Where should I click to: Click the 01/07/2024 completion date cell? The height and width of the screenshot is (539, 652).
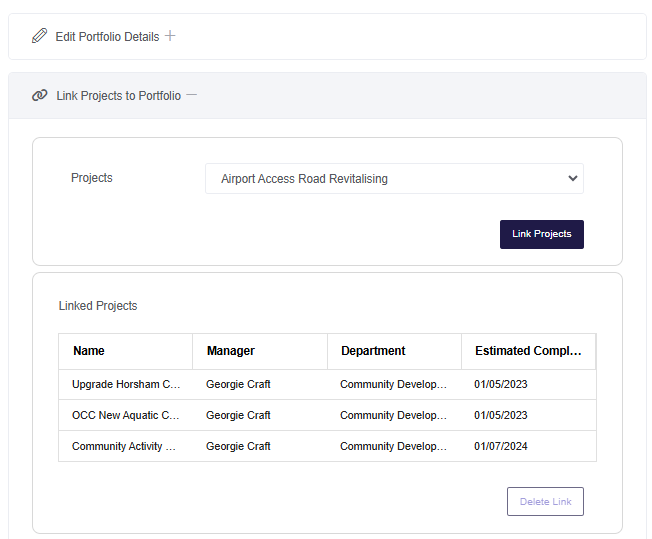(501, 446)
